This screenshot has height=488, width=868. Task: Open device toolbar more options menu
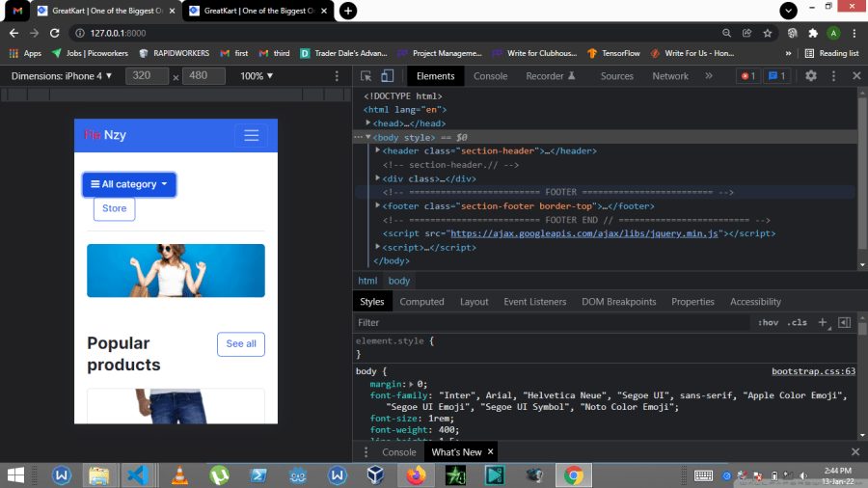tap(337, 76)
